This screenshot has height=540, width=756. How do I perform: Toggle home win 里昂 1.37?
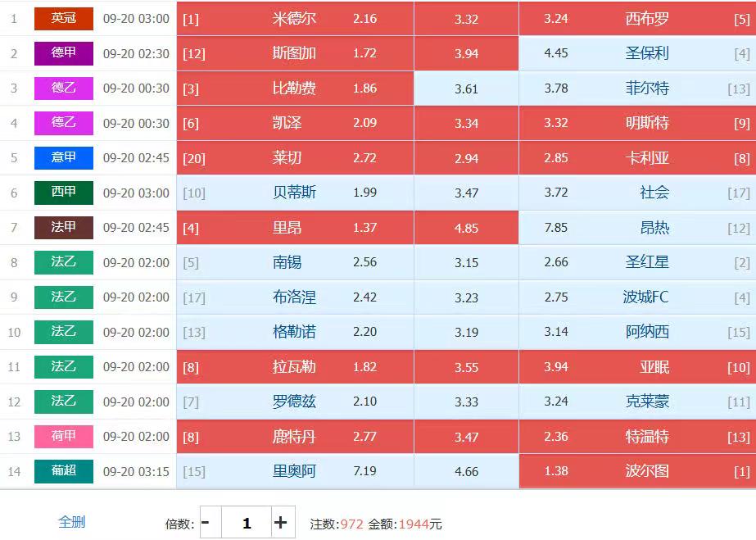click(295, 228)
